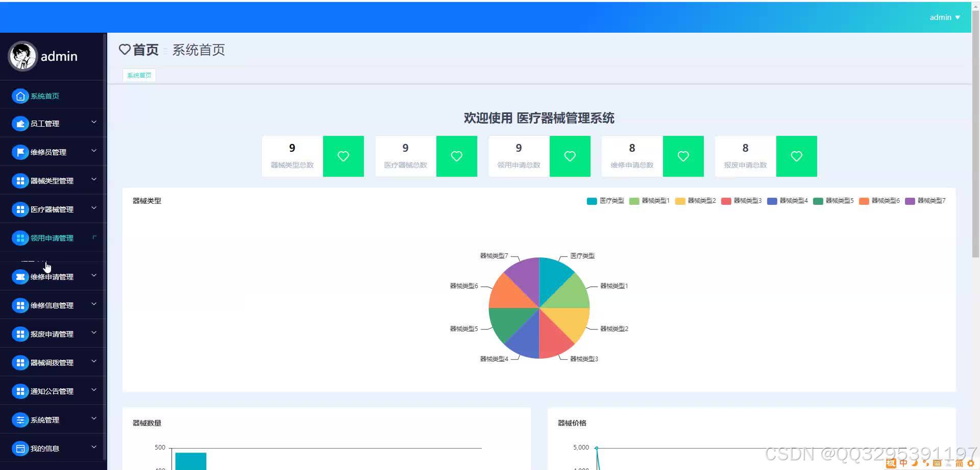Open the admin dropdown in the top bar
980x470 pixels.
pyautogui.click(x=945, y=17)
